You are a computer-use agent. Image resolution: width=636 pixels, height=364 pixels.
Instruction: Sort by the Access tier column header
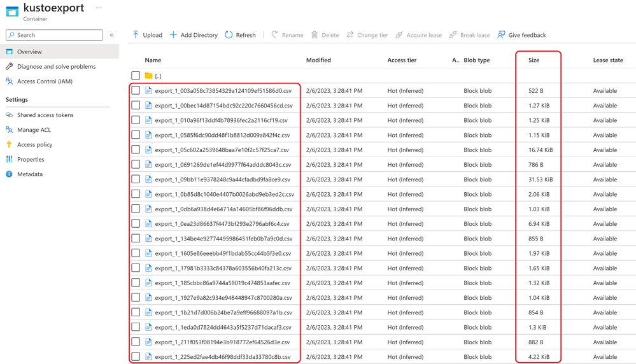pos(402,60)
